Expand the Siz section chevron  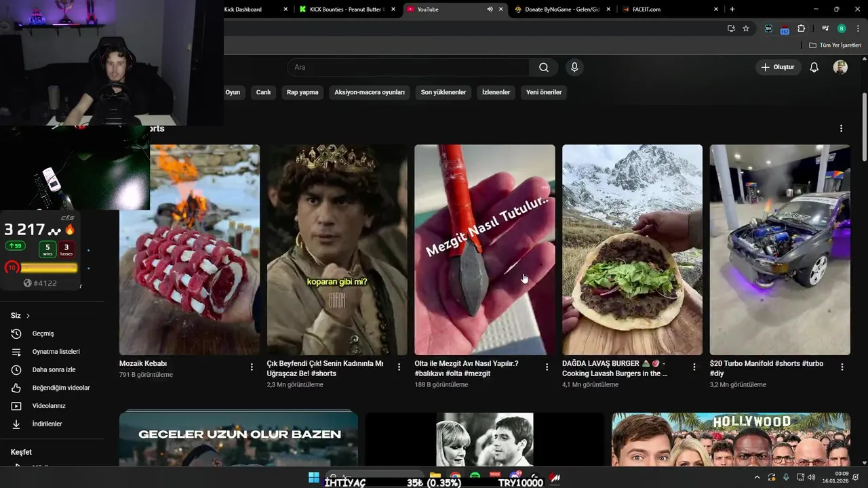(28, 316)
